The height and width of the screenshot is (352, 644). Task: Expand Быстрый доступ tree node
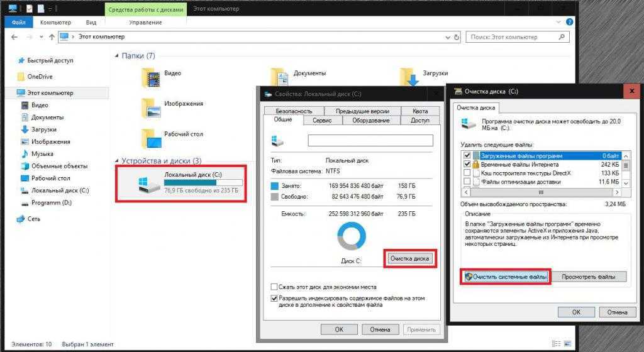click(13, 60)
